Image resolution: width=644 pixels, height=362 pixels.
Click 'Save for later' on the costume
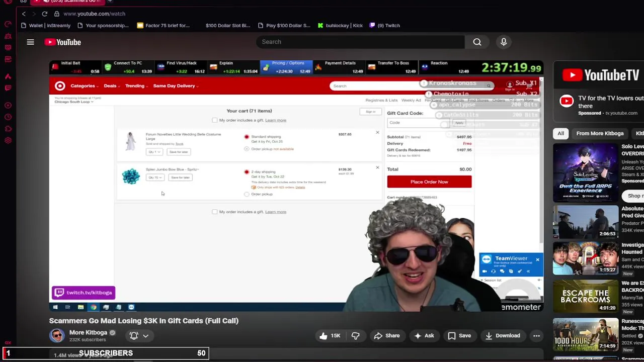tap(179, 152)
